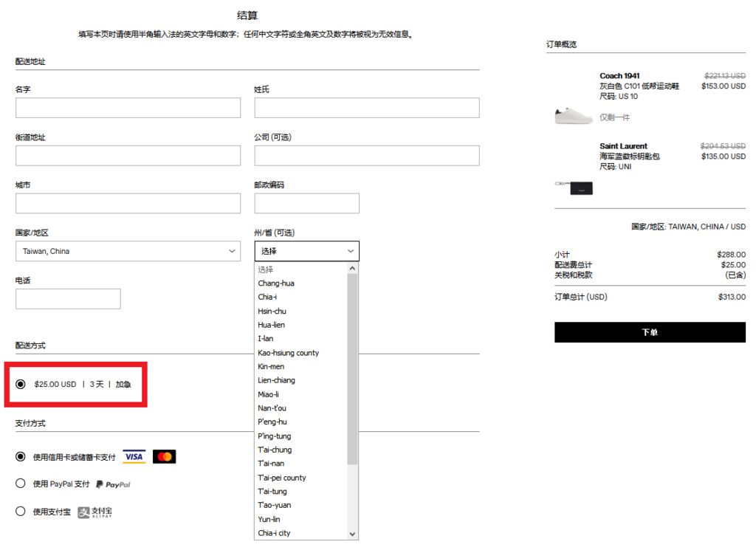Choose I-lan from the list
Viewport: 756px width, 550px height.
click(x=301, y=338)
